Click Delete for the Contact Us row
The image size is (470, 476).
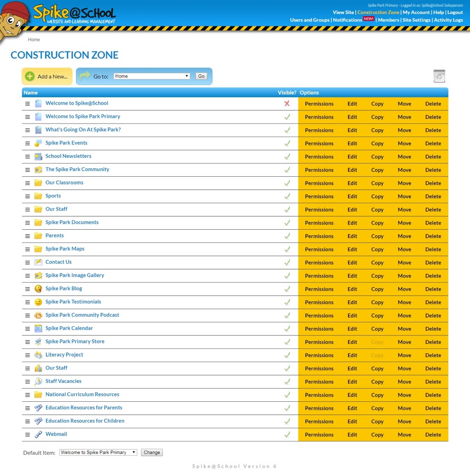(433, 263)
